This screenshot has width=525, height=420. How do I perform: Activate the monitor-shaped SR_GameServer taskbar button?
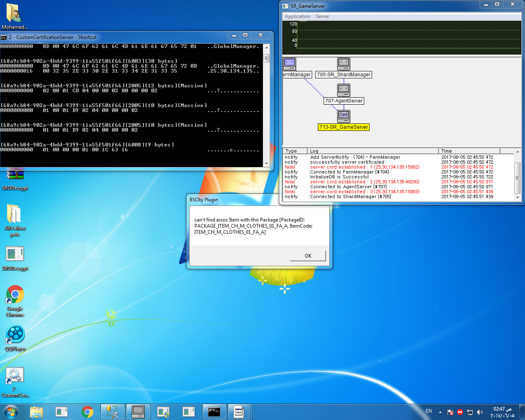point(138,412)
